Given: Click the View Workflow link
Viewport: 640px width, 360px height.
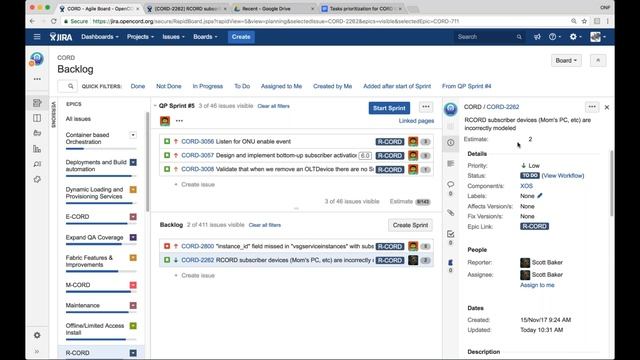Looking at the screenshot, I should (x=562, y=176).
